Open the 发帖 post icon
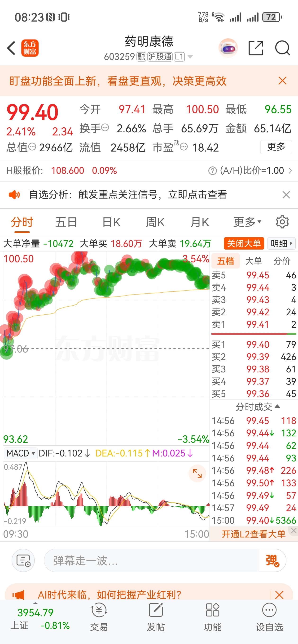Screen dimensions: 298x644 pyautogui.click(x=156, y=617)
